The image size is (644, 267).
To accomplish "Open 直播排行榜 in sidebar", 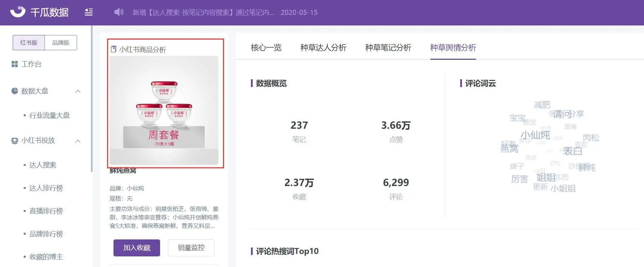I will 46,211.
